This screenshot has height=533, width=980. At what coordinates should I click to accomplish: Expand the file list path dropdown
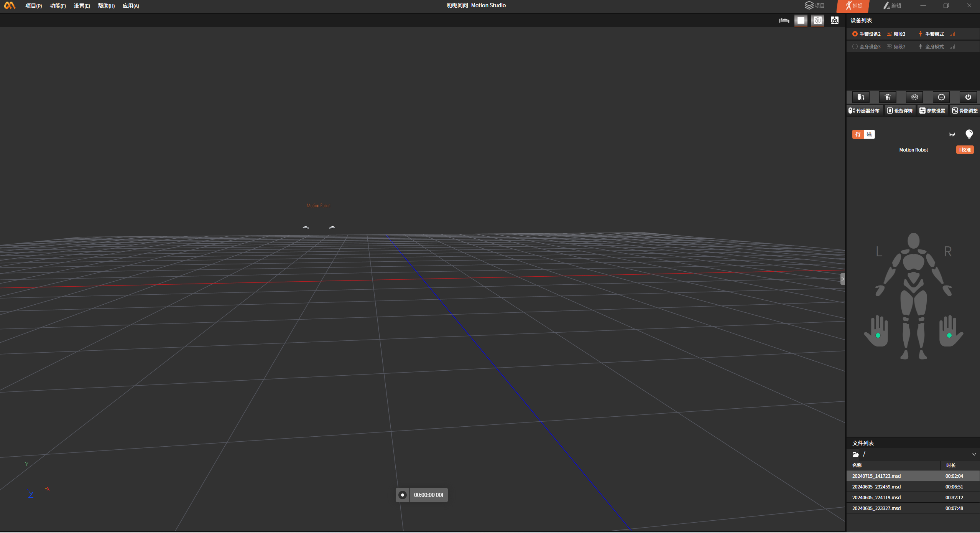point(974,454)
